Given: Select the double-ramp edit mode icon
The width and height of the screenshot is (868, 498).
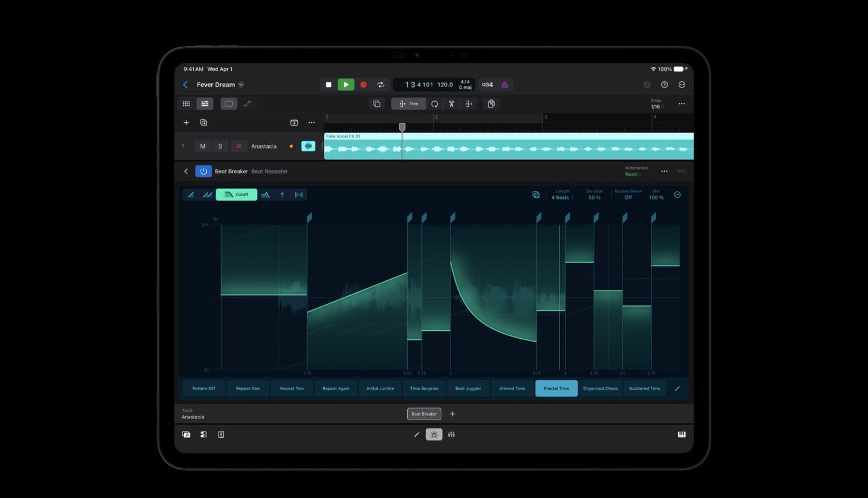Looking at the screenshot, I should [207, 194].
